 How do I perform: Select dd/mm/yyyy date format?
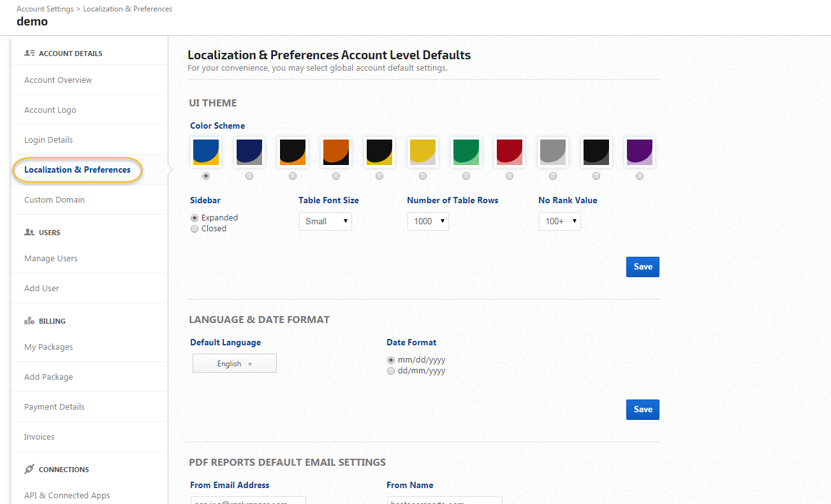(x=391, y=371)
